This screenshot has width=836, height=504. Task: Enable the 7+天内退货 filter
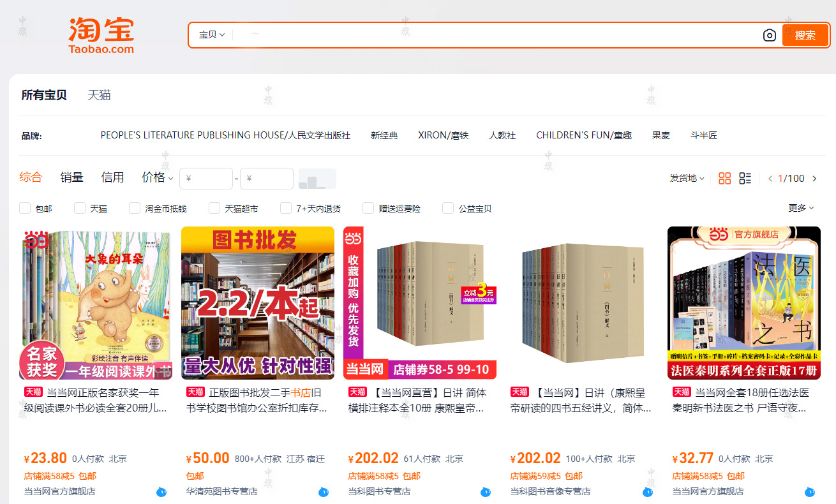click(x=286, y=207)
